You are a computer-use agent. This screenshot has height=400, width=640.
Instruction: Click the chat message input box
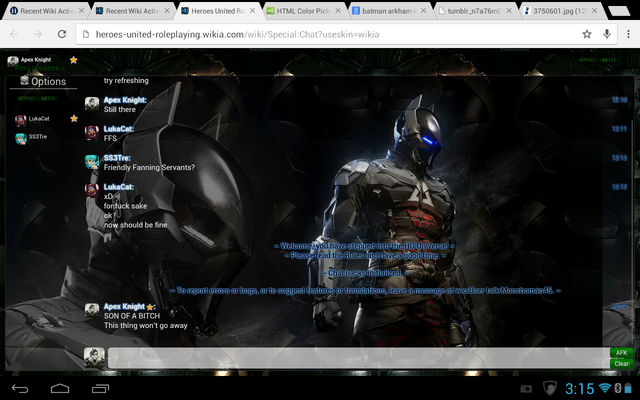(358, 358)
